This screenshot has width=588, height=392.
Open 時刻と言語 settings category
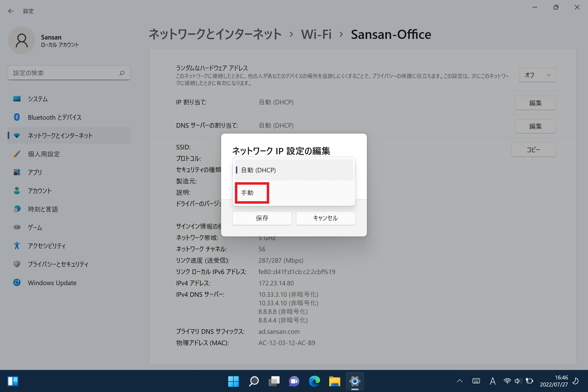click(x=69, y=209)
